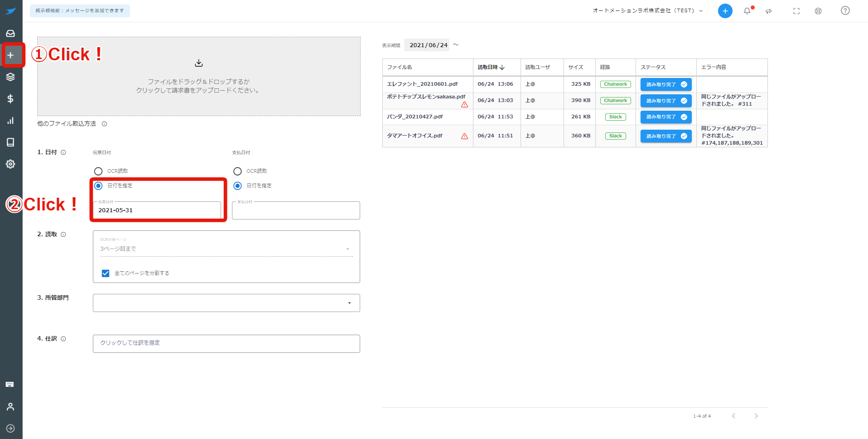Click エラー内容 column header
868x439 pixels.
[x=714, y=67]
